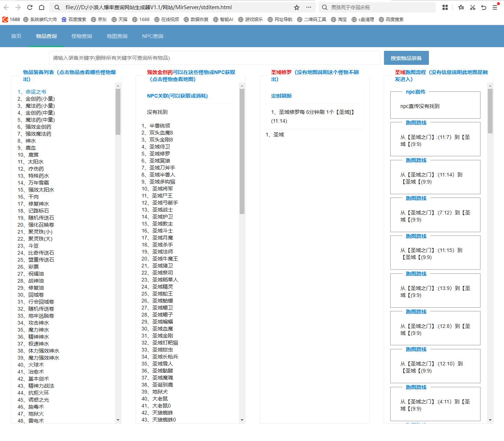Open the 智能AI bookmark
The image size is (504, 441).
tap(223, 20)
